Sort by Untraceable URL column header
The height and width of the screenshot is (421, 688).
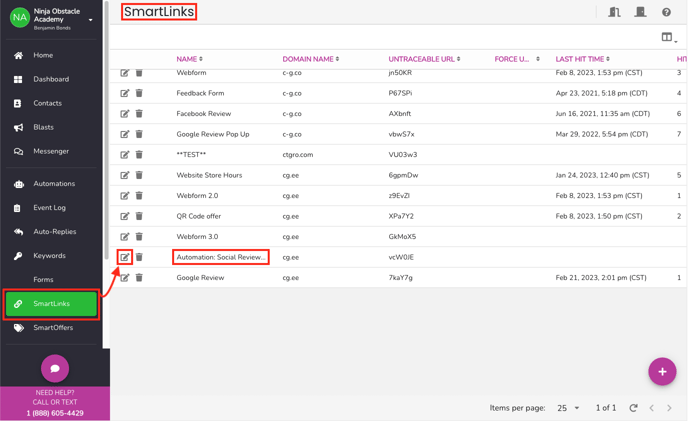click(x=424, y=59)
